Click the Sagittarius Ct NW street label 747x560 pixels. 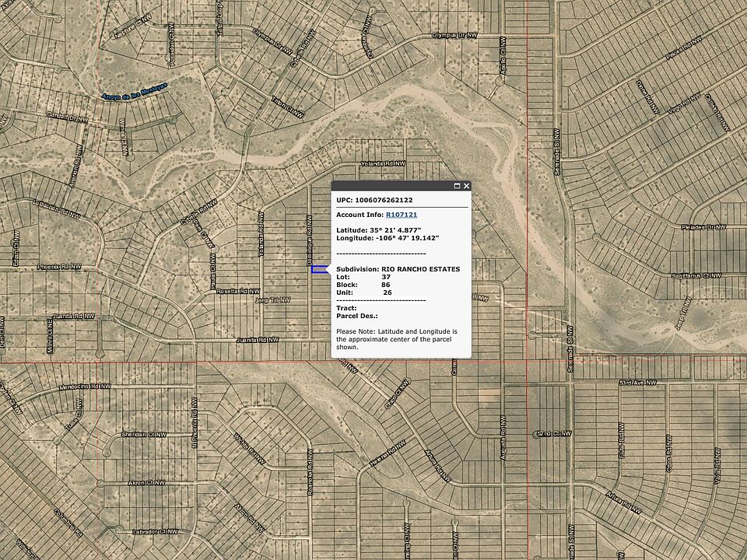693,264
